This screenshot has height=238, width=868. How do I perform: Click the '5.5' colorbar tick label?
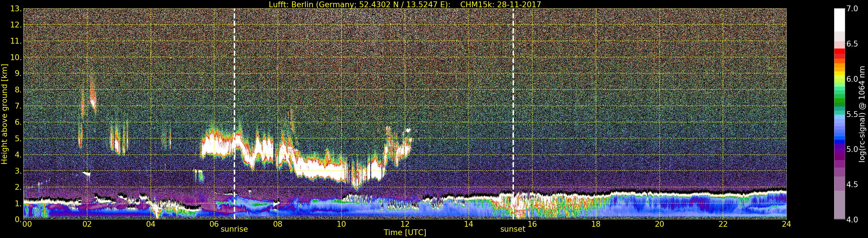pos(852,114)
